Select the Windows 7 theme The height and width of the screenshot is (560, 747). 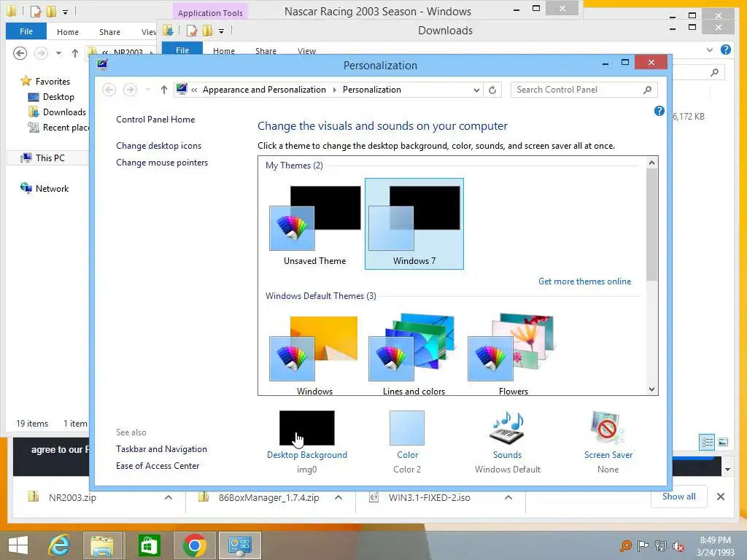(x=414, y=224)
